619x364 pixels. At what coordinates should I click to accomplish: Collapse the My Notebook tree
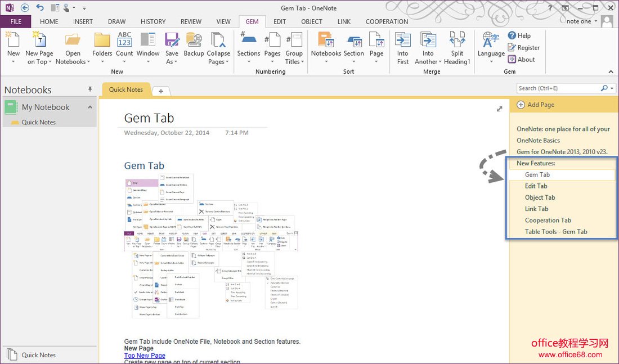click(x=89, y=107)
